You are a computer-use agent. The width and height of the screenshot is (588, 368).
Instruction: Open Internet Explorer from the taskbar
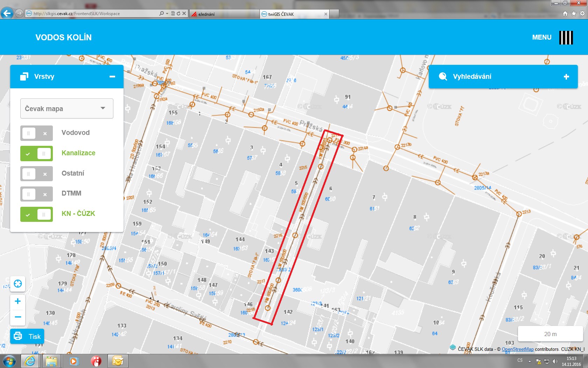click(30, 361)
